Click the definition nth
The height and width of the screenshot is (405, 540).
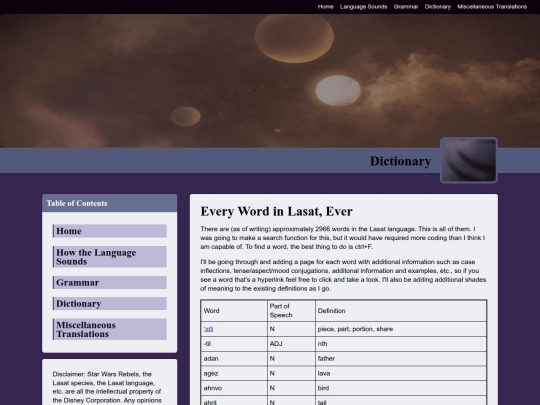pyautogui.click(x=322, y=344)
